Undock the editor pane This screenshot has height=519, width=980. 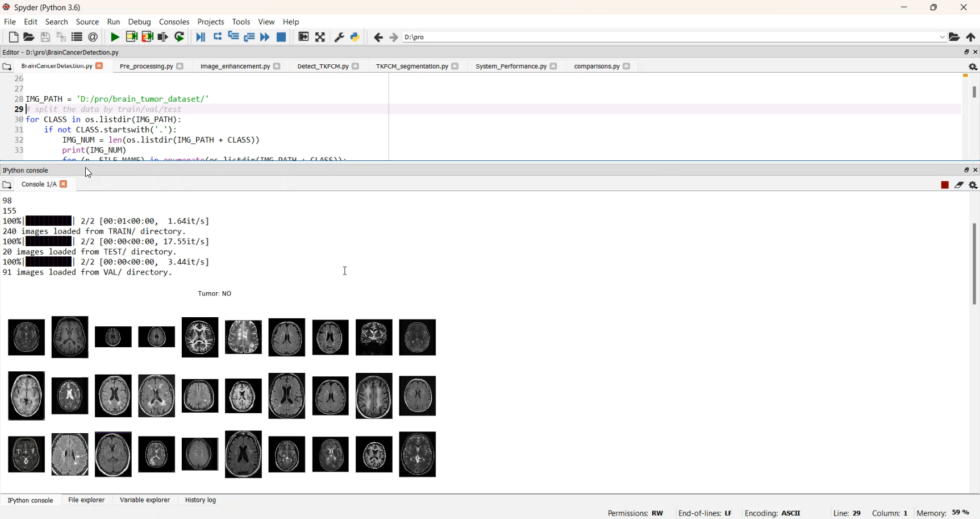[x=966, y=52]
